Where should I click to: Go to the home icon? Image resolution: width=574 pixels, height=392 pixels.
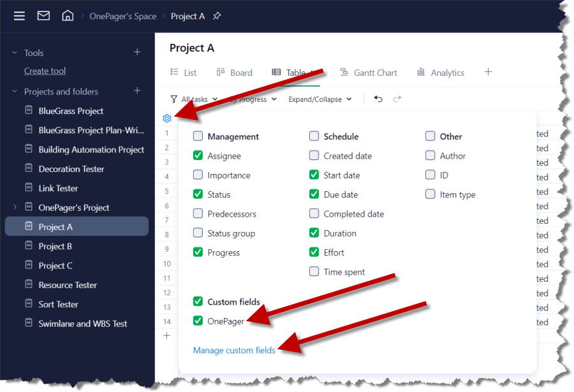68,15
